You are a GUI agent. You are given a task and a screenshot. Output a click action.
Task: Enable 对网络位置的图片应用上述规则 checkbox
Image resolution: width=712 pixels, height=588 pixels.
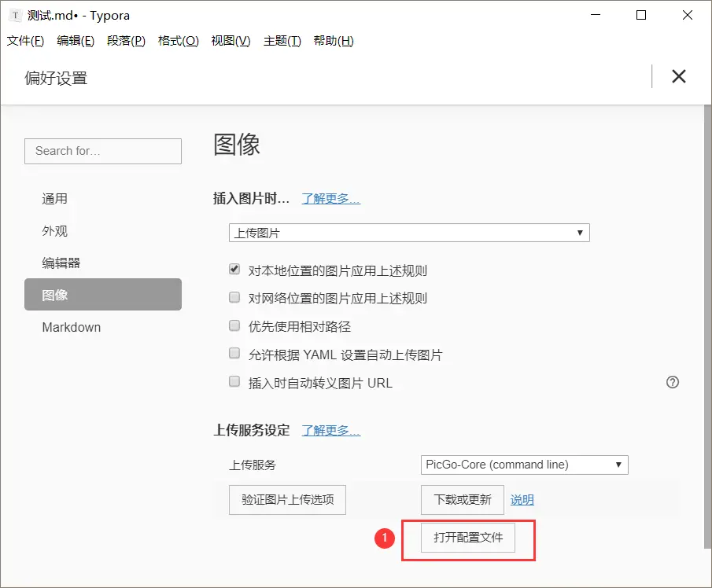click(234, 298)
